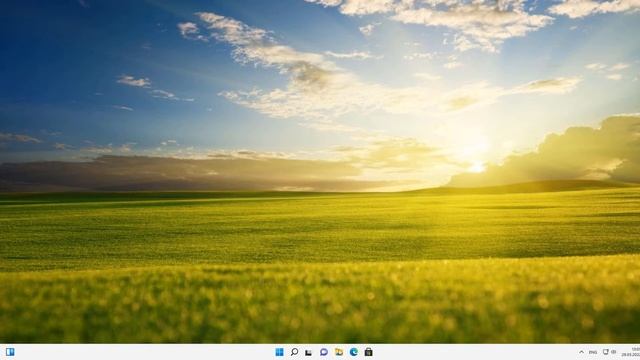Open the Microsoft Store icon
The image size is (640, 360).
(369, 352)
